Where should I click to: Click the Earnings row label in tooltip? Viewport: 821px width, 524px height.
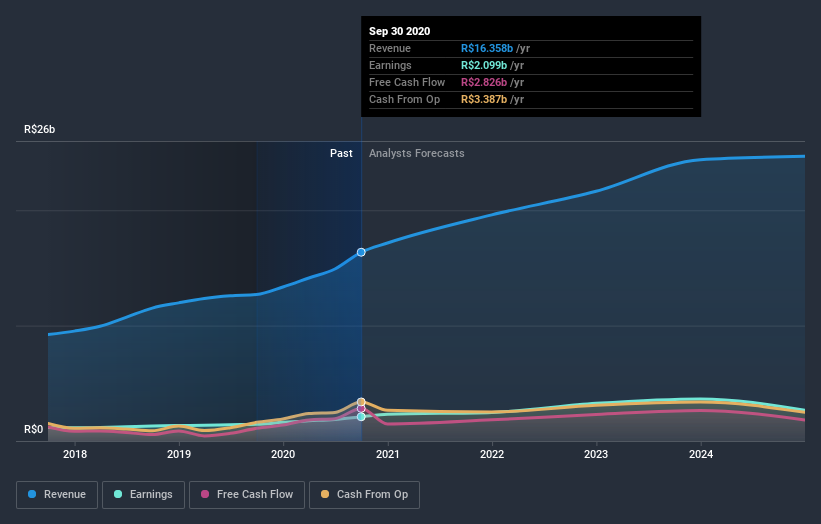(390, 65)
